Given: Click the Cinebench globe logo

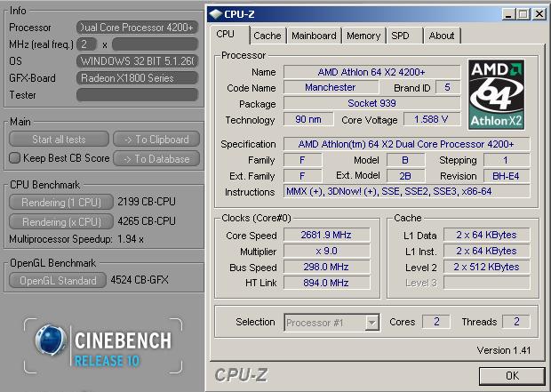Looking at the screenshot, I should [x=51, y=340].
